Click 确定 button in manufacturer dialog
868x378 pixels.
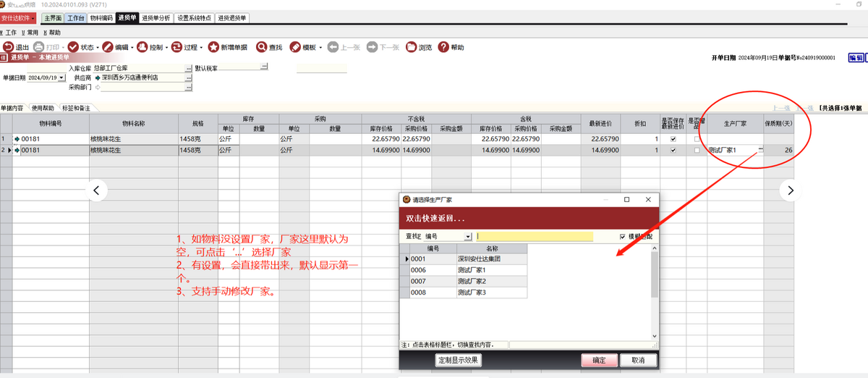pyautogui.click(x=600, y=360)
